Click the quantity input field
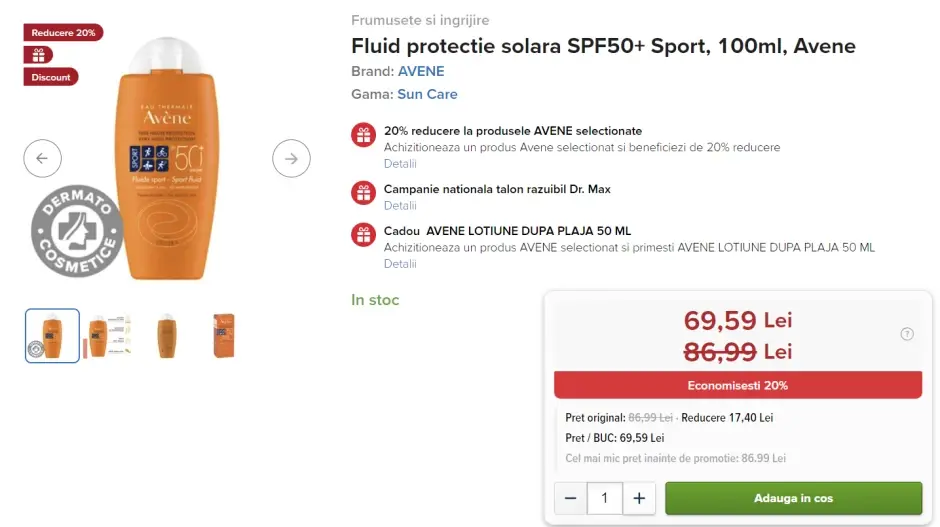Viewport: 940px width, 527px height. (x=605, y=498)
